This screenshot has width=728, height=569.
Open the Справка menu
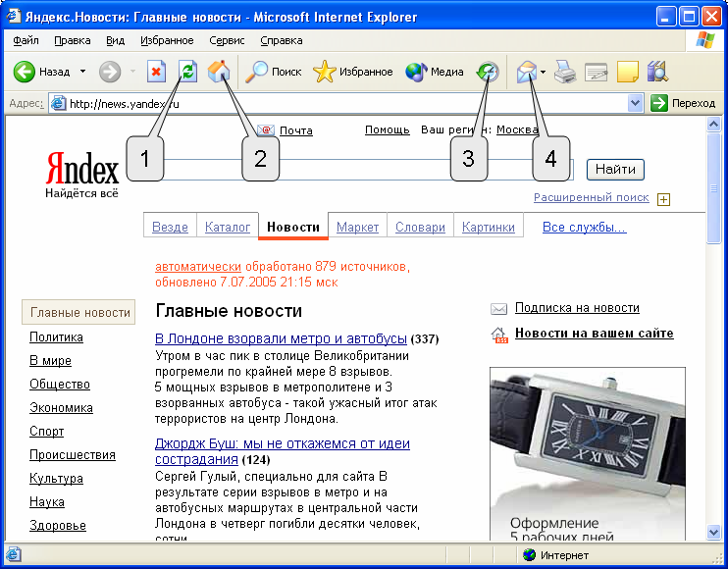point(282,40)
